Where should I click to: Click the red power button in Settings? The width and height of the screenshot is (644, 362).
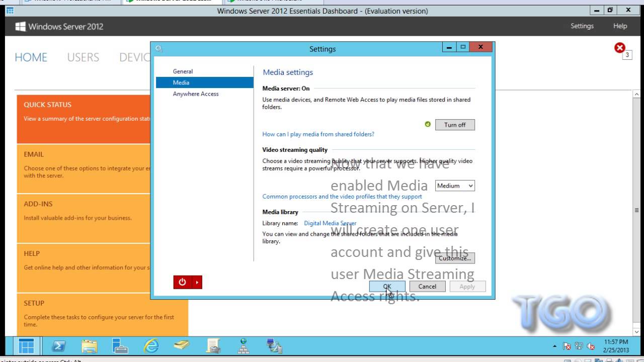tap(182, 283)
